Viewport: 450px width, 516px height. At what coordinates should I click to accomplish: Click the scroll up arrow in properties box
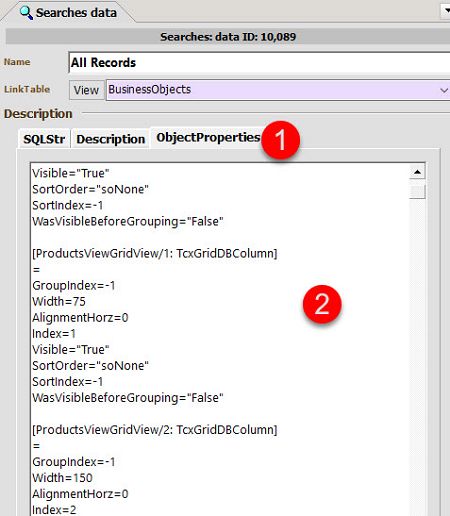417,172
